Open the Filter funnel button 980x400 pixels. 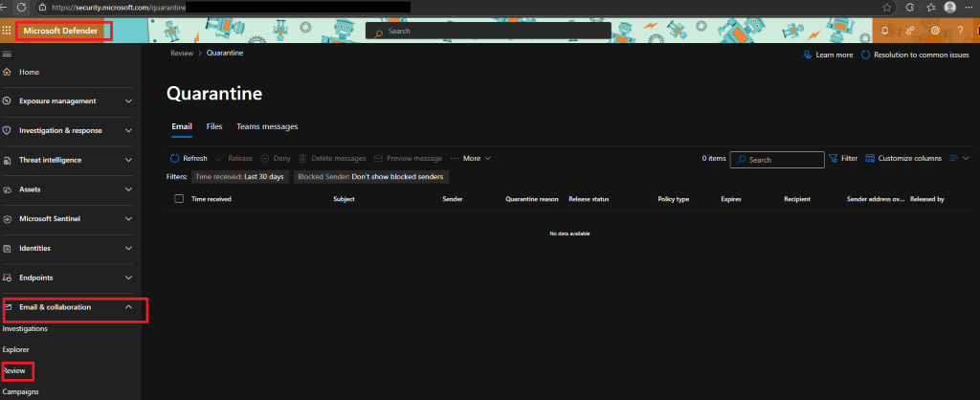pos(843,159)
